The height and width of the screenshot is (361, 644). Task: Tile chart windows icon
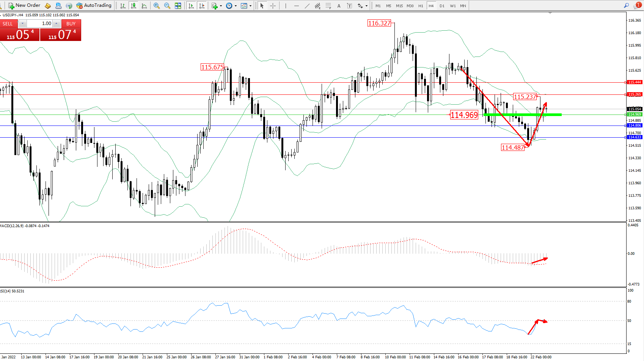(178, 6)
